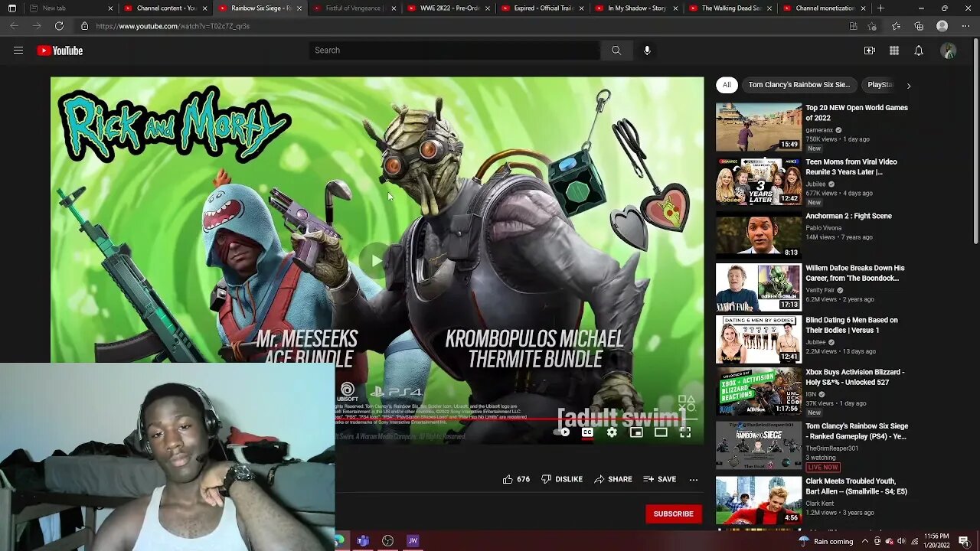
Task: Open Willem Dafoe Breaks Down career video
Action: coord(855,273)
